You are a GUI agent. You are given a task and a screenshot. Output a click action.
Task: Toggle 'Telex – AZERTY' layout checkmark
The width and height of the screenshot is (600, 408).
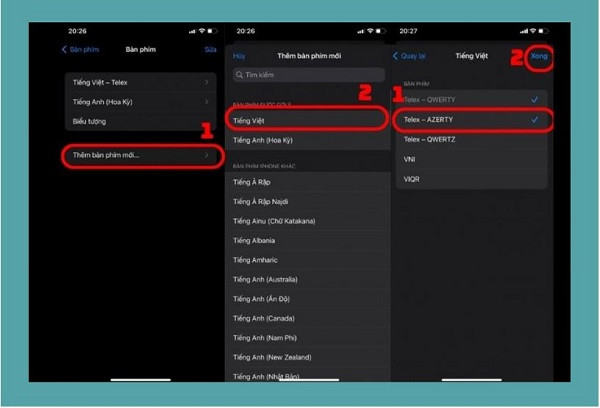[535, 119]
